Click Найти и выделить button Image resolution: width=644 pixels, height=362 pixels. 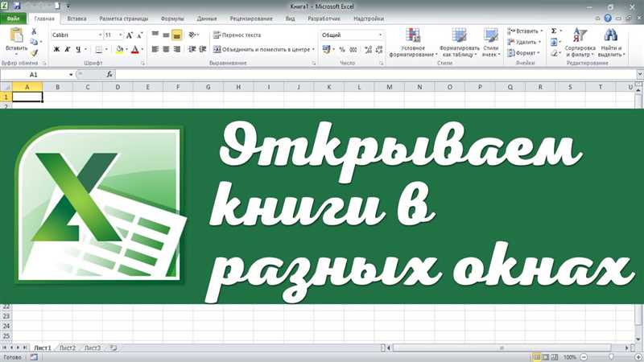tap(611, 43)
